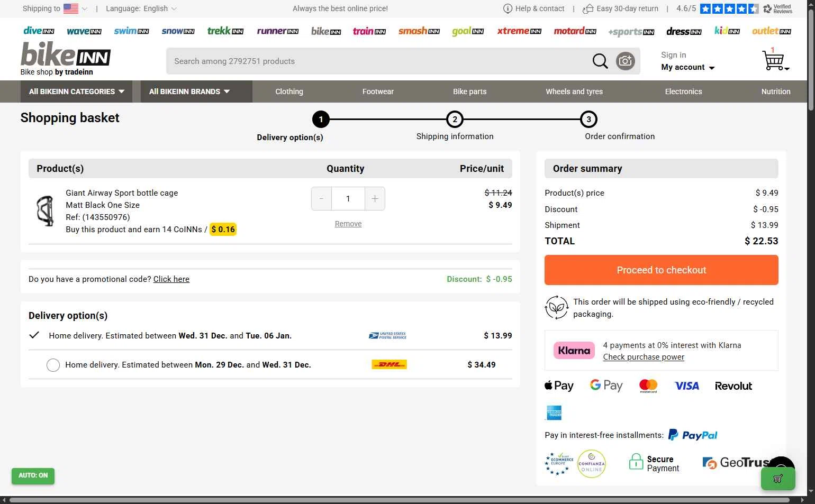
Task: Open image search camera icon
Action: 625,61
